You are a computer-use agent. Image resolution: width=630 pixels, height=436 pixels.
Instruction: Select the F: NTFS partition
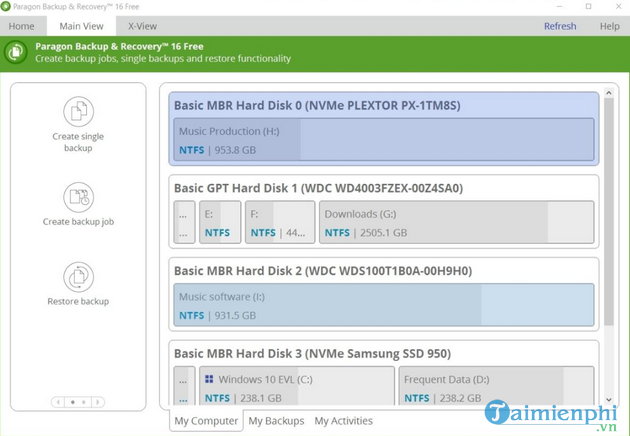[280, 222]
